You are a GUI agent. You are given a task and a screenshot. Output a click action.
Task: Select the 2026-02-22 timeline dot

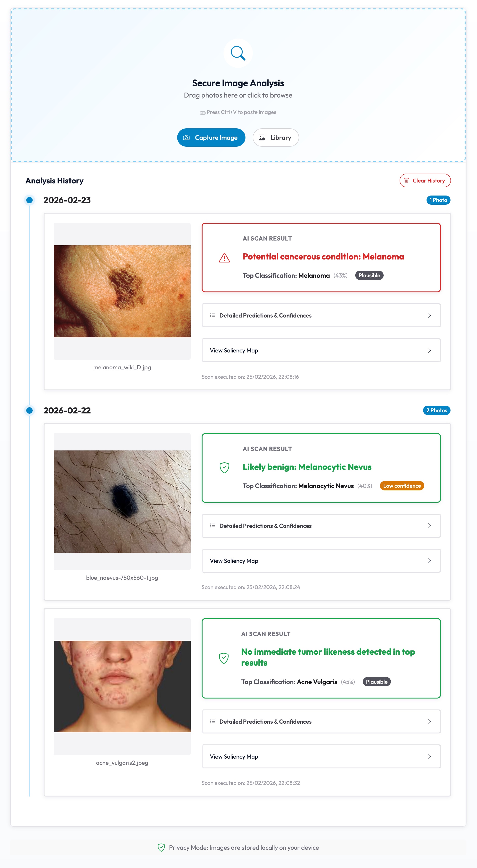[x=30, y=410]
